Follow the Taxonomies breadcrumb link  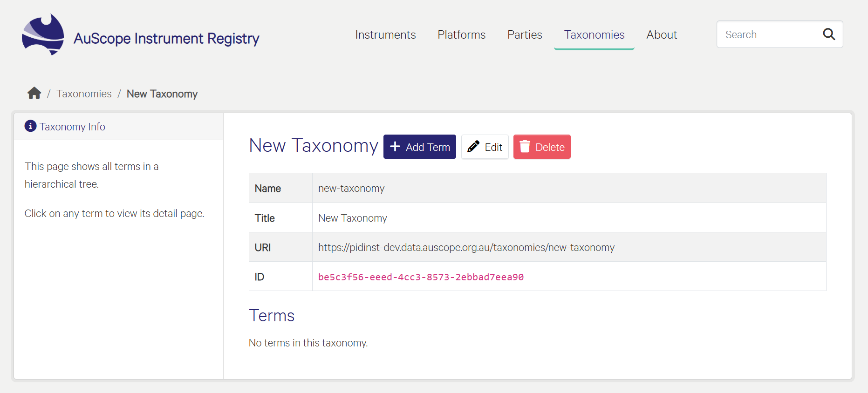(84, 94)
